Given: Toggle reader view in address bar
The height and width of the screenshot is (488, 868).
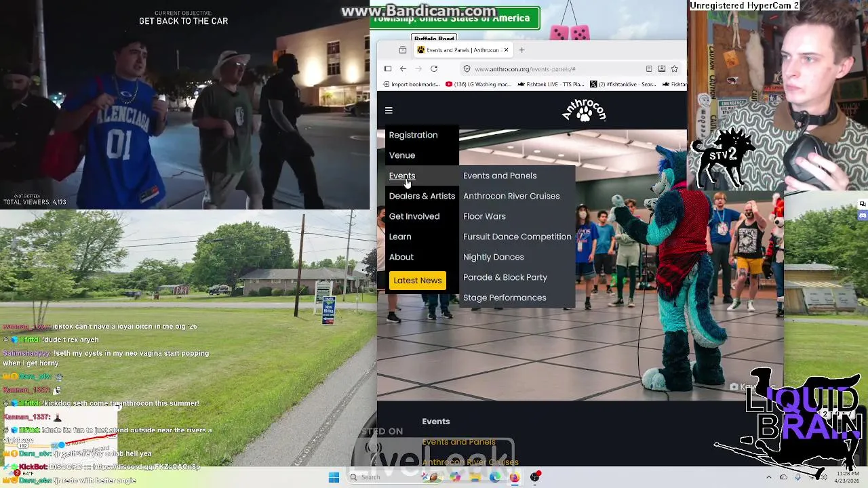Looking at the screenshot, I should click(649, 68).
